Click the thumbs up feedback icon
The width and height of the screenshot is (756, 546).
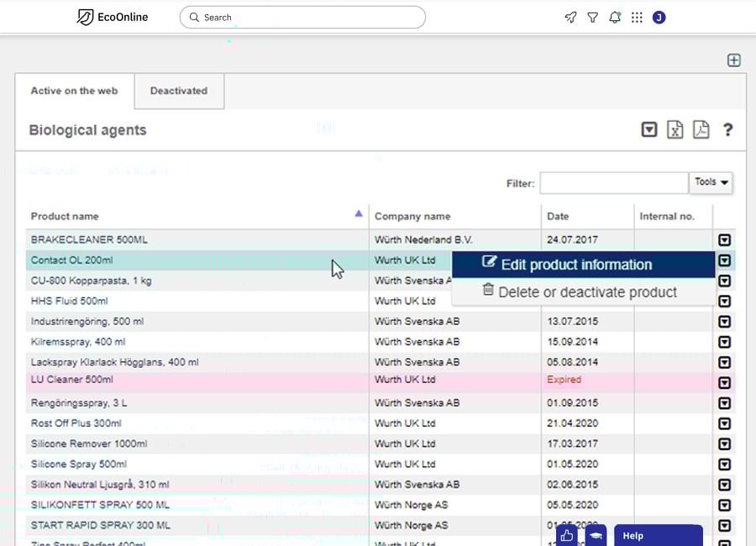(567, 535)
